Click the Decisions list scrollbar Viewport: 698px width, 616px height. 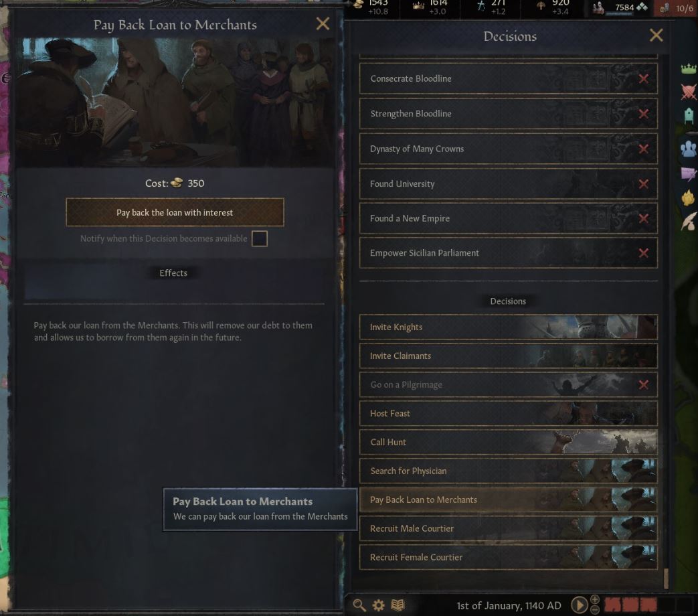[x=666, y=578]
